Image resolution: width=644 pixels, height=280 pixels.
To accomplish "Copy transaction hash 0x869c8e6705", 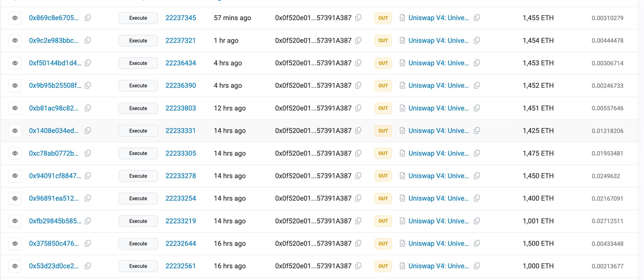I will (88, 18).
